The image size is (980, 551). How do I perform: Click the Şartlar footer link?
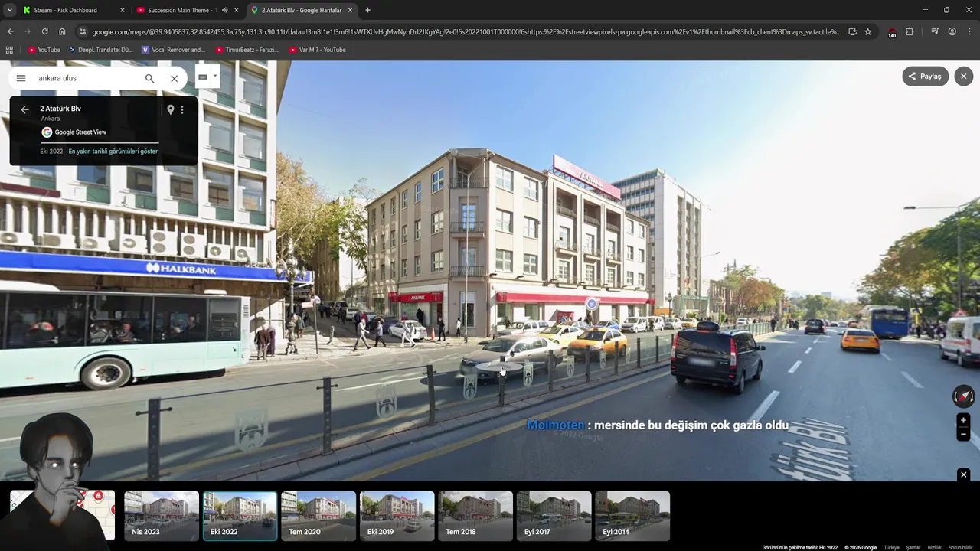[913, 547]
